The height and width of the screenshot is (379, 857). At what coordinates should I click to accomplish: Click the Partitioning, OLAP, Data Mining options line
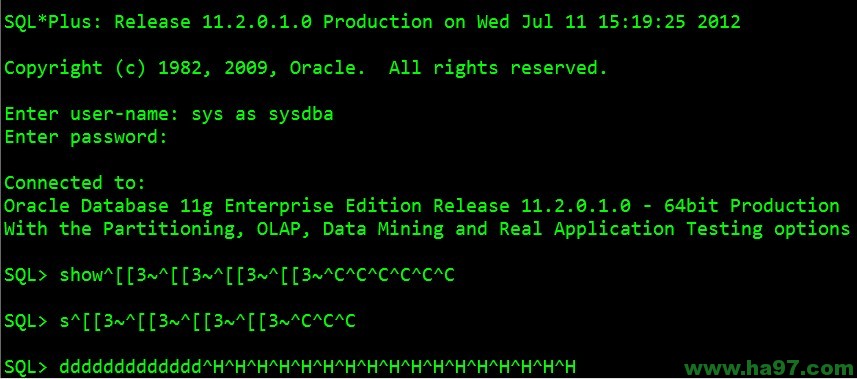tap(427, 229)
